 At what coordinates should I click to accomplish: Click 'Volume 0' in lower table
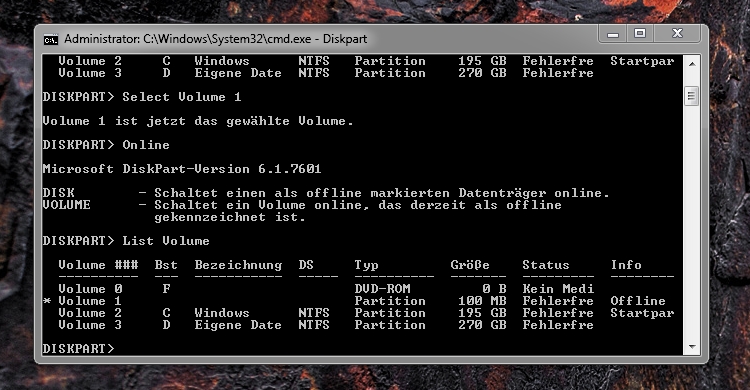tap(90, 289)
